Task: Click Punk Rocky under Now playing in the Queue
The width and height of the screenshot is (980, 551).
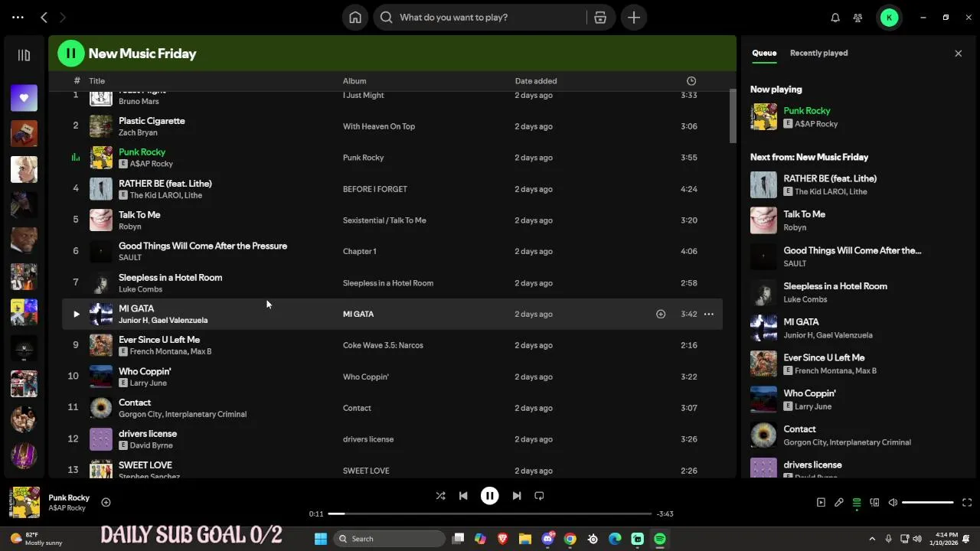Action: coord(806,110)
